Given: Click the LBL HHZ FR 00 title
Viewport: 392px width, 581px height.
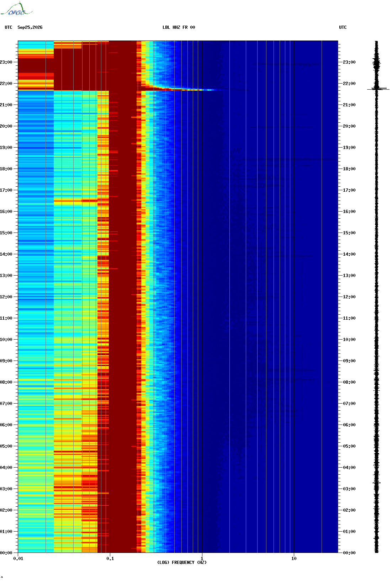Looking at the screenshot, I should pyautogui.click(x=179, y=27).
